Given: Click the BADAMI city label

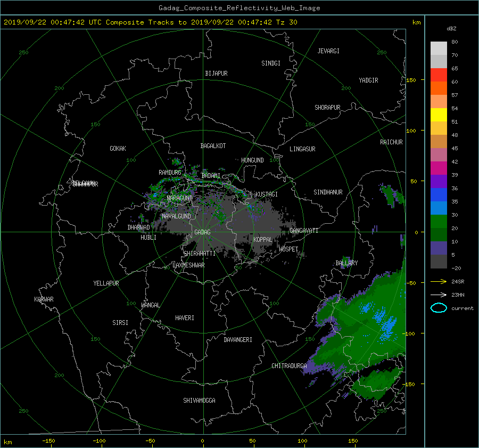Looking at the screenshot, I should pos(211,176).
